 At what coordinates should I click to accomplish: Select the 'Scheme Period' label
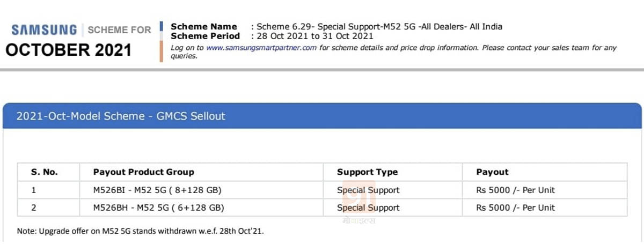[205, 36]
